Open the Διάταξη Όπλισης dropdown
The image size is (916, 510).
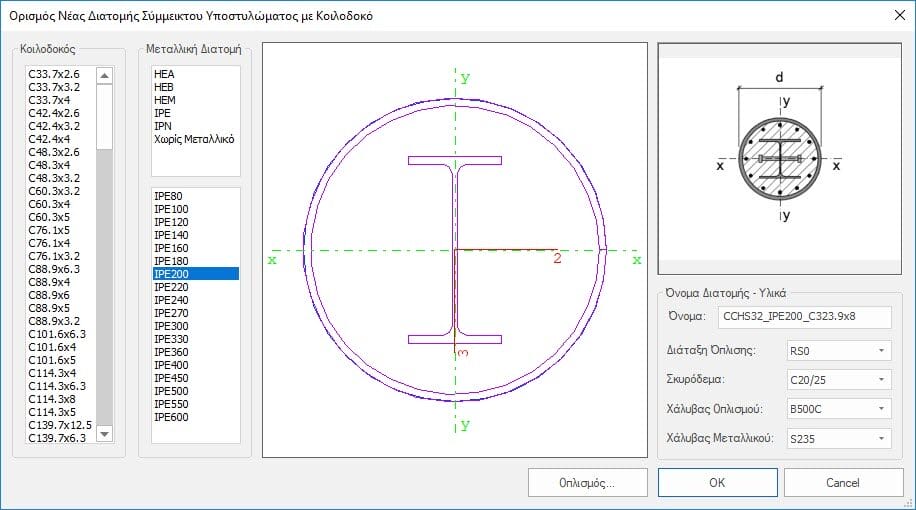837,351
